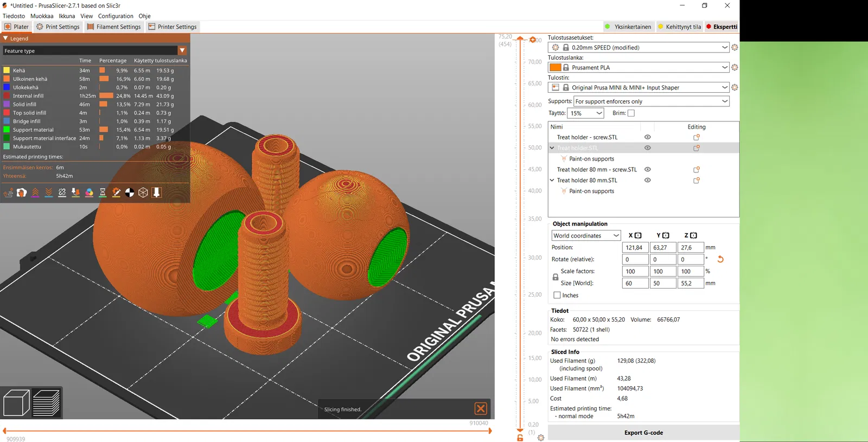Switch to Filament Settings tab
The image size is (868, 442).
tap(114, 27)
